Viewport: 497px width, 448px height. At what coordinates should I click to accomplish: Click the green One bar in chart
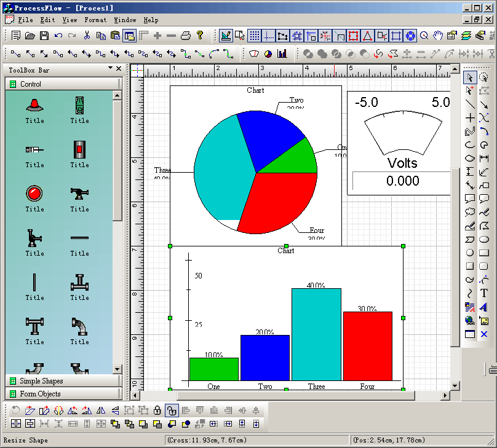214,369
